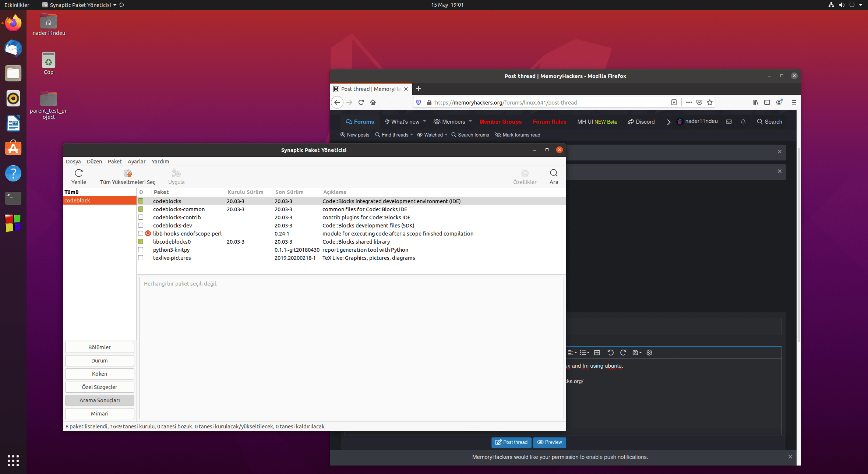Viewport: 868px width, 474px height.
Task: Mark the python3-knitpy checkbox
Action: [x=141, y=250]
